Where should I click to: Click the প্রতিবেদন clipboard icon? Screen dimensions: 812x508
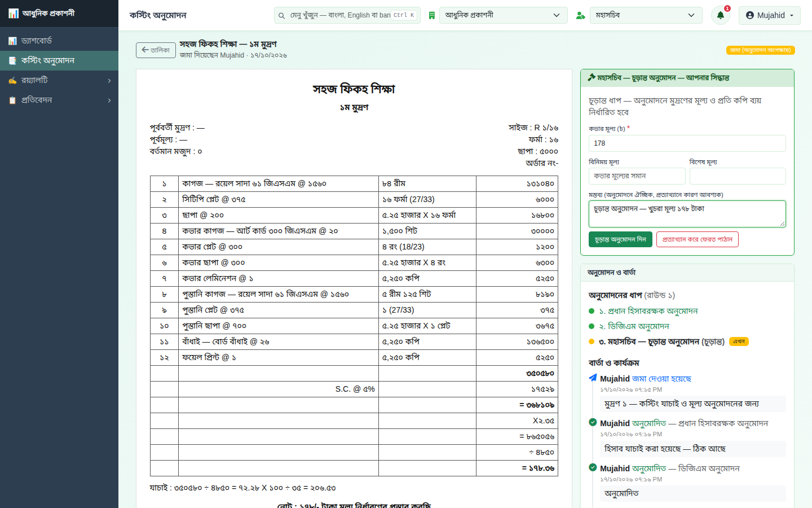(12, 100)
